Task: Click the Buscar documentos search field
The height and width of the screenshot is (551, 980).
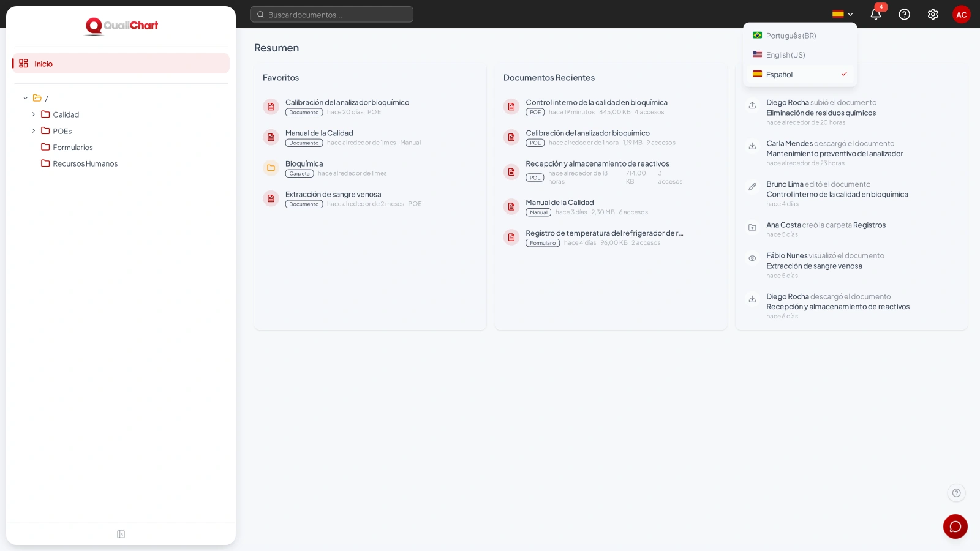Action: (x=331, y=14)
